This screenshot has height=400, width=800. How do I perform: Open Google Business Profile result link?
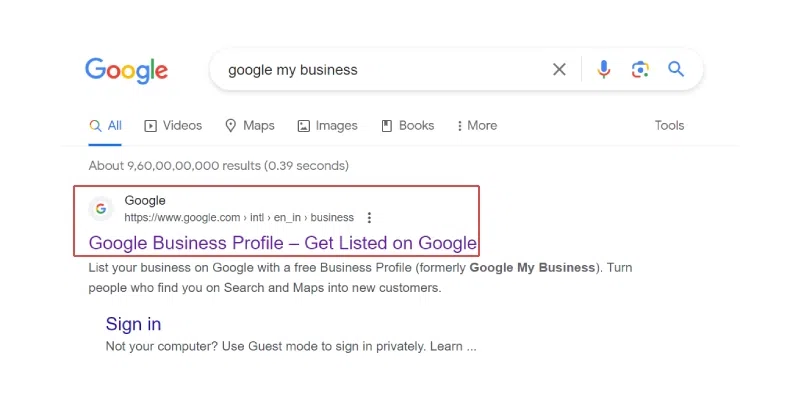pyautogui.click(x=283, y=243)
